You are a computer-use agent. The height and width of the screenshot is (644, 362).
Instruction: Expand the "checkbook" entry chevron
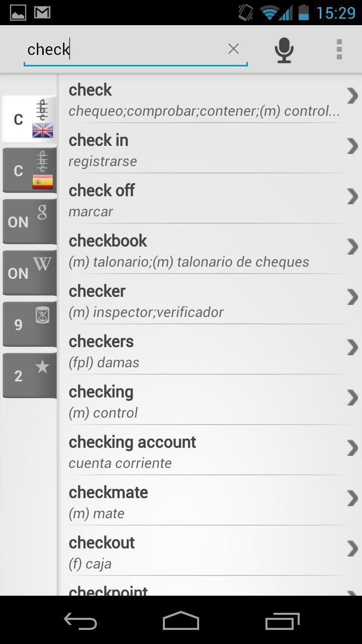351,247
